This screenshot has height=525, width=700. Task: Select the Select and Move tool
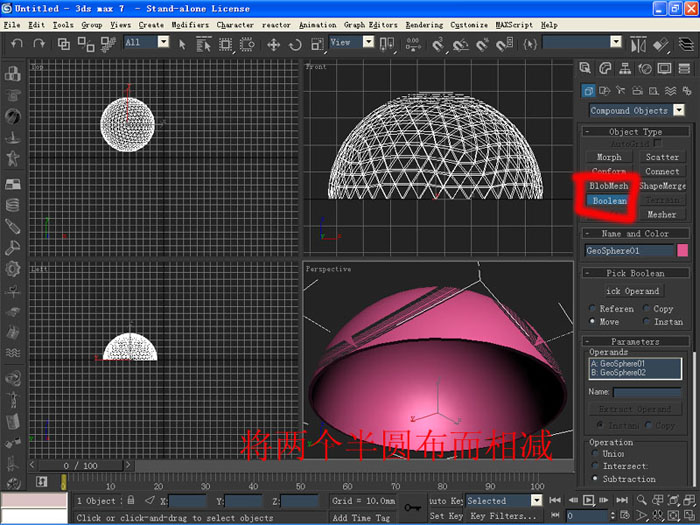pyautogui.click(x=273, y=44)
